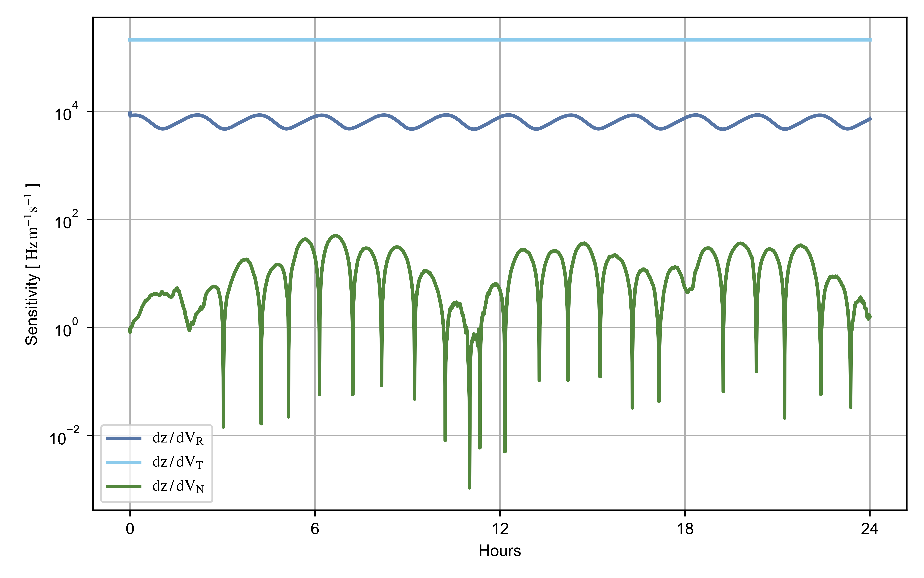
Task: Click the Hours x-axis label
Action: [500, 551]
